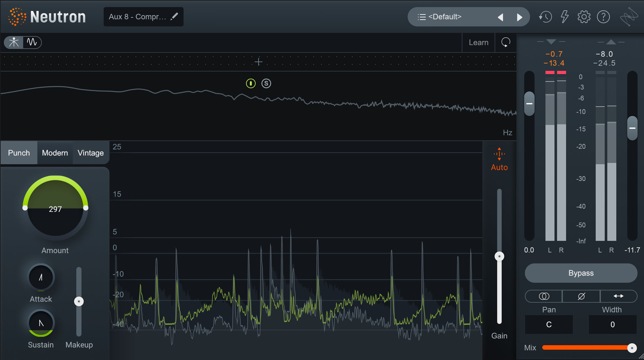Click the lightning bolt zero latency icon
This screenshot has width=644, height=360.
(x=564, y=17)
